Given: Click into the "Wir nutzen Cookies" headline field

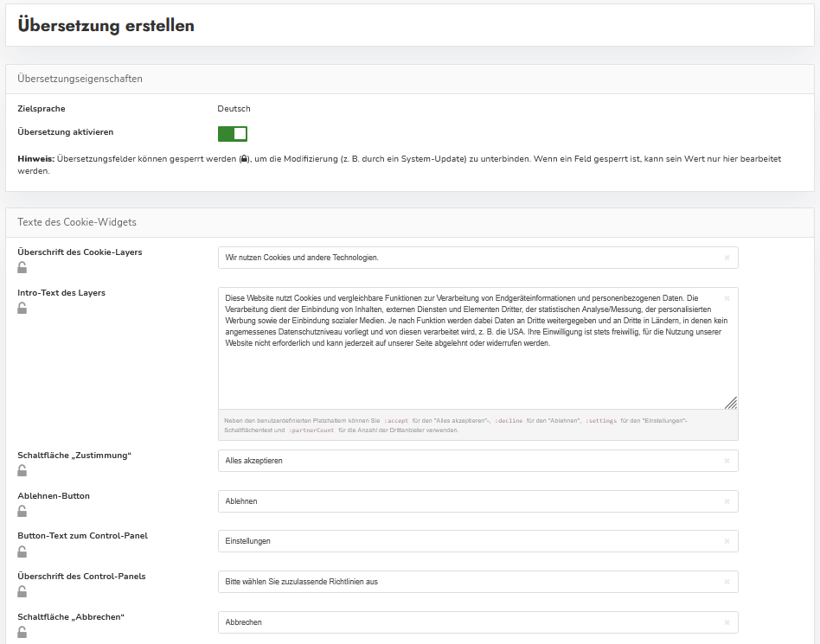Looking at the screenshot, I should tap(467, 258).
